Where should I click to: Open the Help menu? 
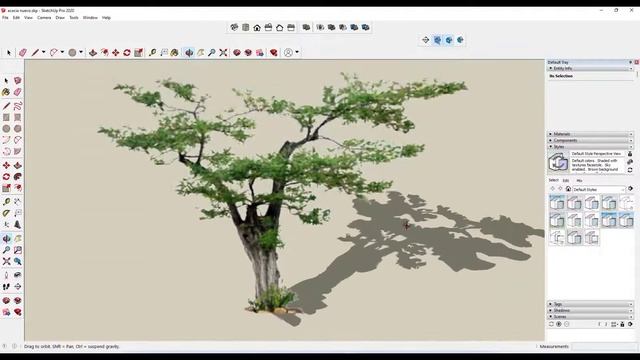click(106, 18)
